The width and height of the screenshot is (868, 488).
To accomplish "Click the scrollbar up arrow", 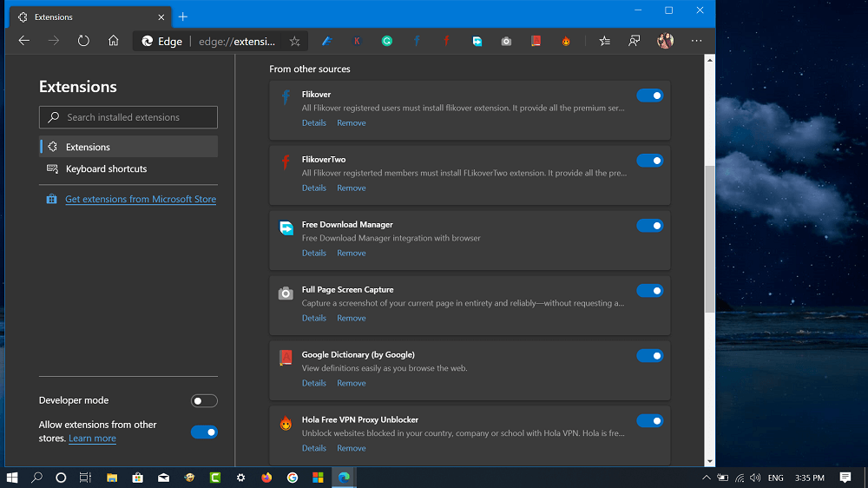I will point(710,60).
